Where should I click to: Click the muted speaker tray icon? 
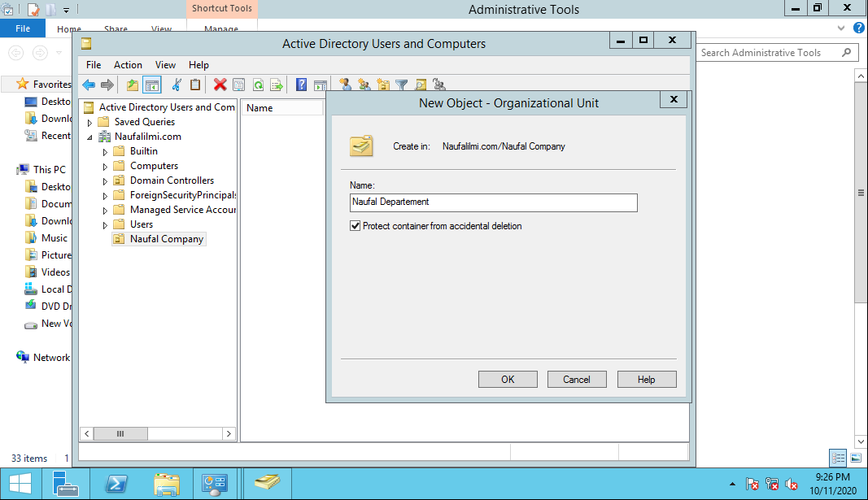[x=792, y=484]
